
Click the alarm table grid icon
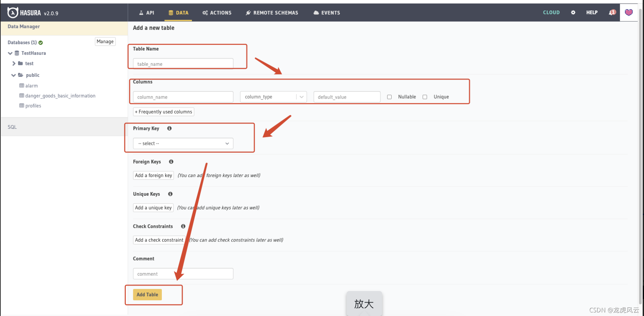tap(22, 86)
